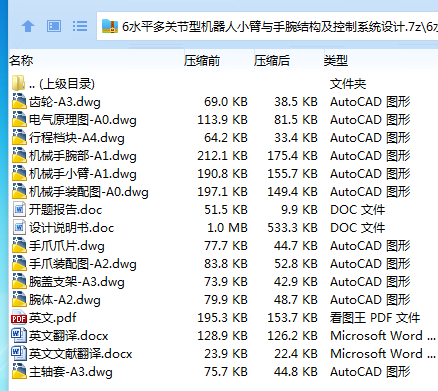The height and width of the screenshot is (391, 438).
Task: Click the 1.0 MB size of 设计说明书.doc
Action: [x=227, y=228]
